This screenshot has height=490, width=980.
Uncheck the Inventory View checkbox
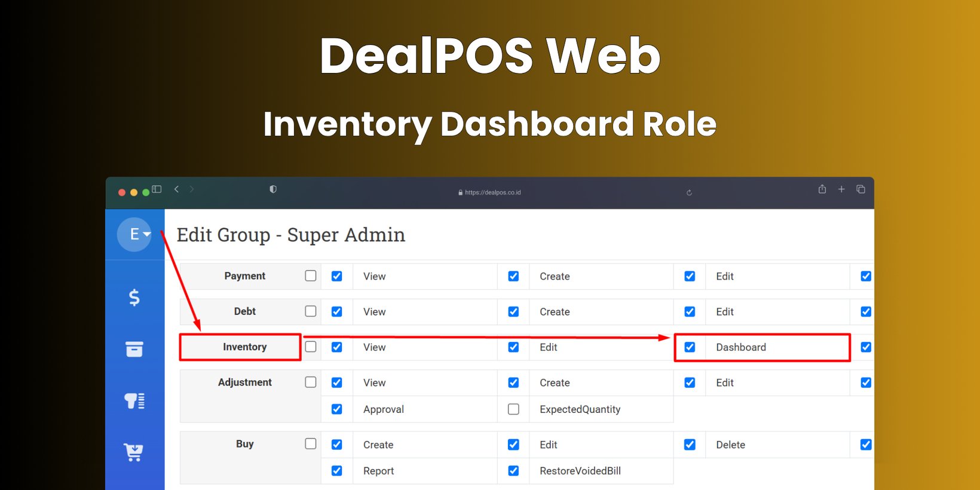point(337,347)
